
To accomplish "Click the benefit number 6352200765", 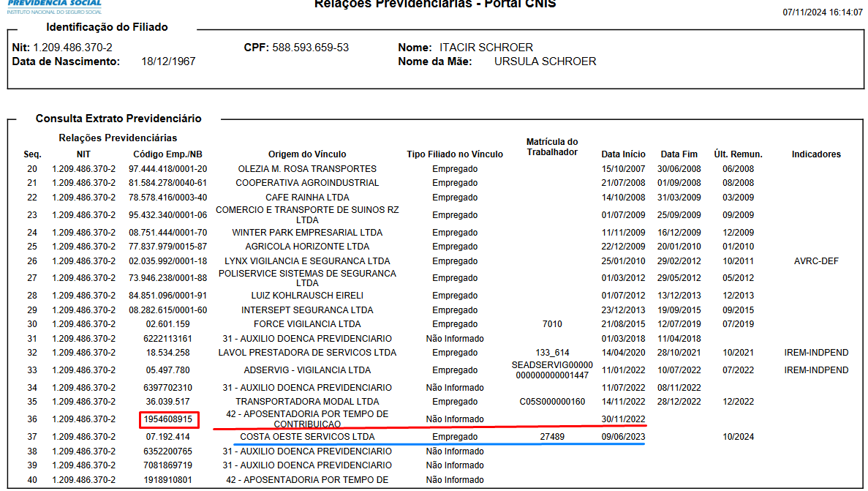I will pyautogui.click(x=167, y=451).
